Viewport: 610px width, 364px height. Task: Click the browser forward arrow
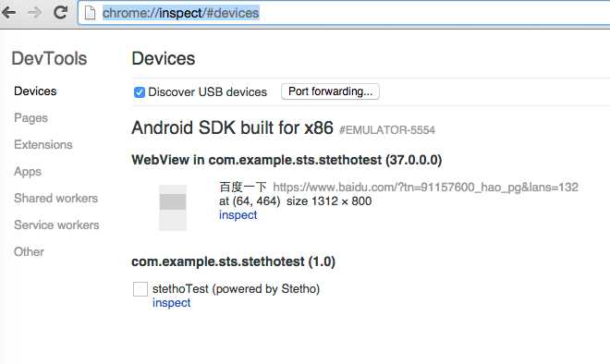(35, 12)
